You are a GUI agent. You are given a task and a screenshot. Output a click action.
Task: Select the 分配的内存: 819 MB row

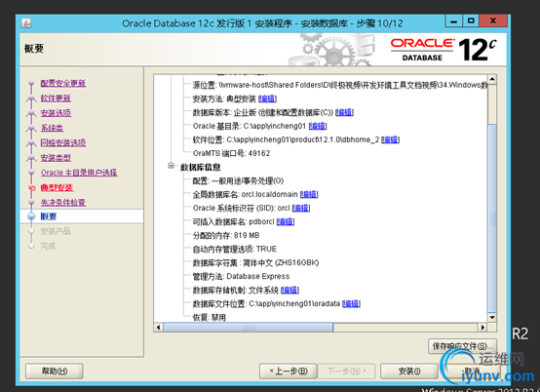click(x=226, y=235)
